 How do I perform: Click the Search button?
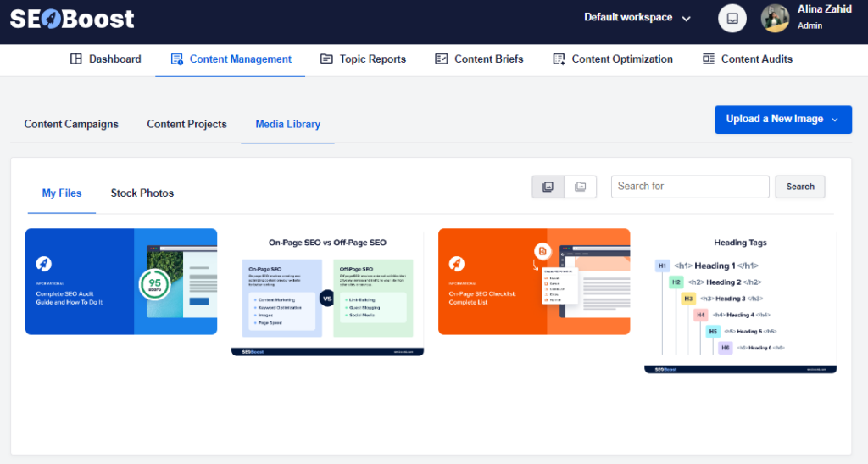(800, 187)
